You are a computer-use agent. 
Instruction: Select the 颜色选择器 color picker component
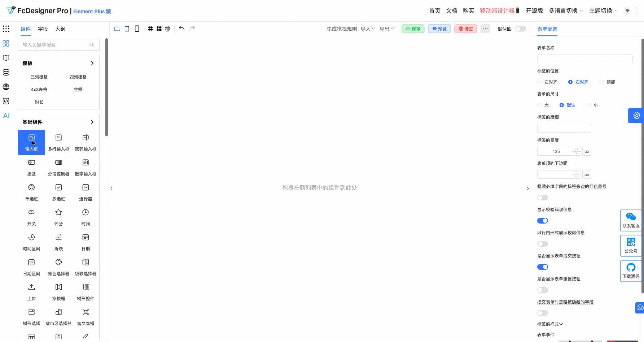tap(58, 266)
